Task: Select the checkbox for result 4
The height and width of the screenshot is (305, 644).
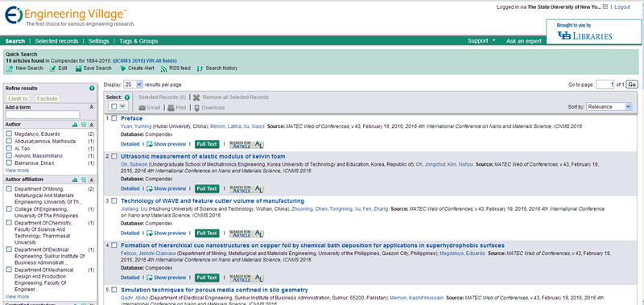Action: (114, 245)
